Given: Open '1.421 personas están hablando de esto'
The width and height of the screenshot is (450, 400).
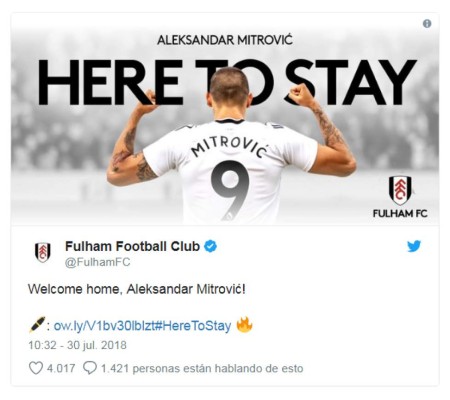Looking at the screenshot, I should coord(202,368).
